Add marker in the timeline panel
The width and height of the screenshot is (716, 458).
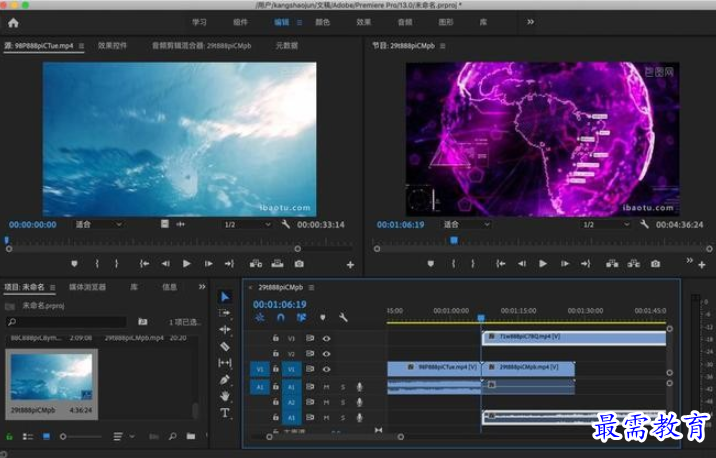(323, 317)
